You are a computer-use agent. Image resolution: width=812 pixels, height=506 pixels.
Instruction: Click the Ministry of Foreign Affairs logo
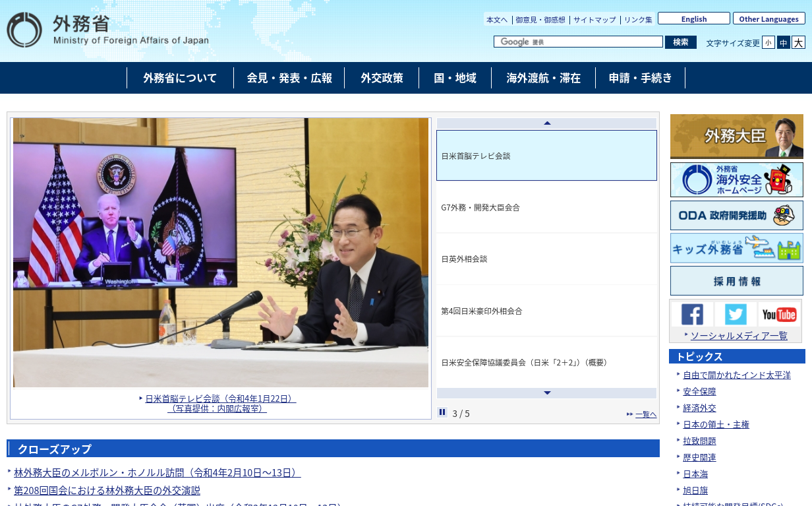(108, 30)
